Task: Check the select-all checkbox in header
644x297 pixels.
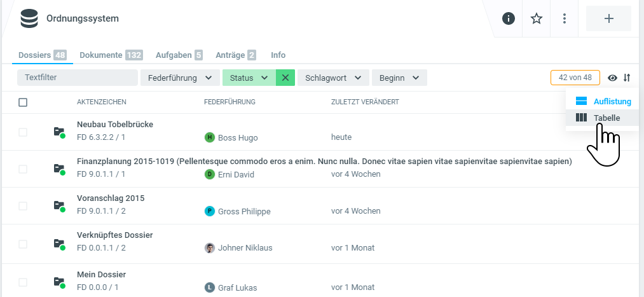Action: pyautogui.click(x=23, y=102)
